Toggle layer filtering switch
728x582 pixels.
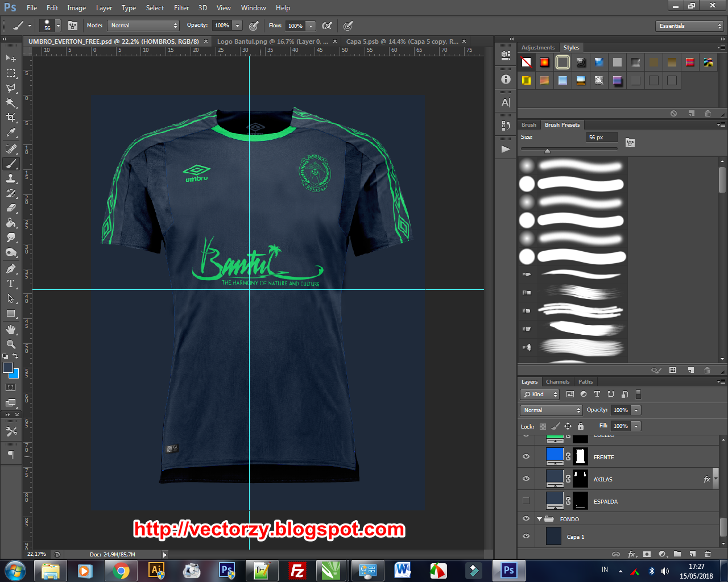pyautogui.click(x=638, y=394)
